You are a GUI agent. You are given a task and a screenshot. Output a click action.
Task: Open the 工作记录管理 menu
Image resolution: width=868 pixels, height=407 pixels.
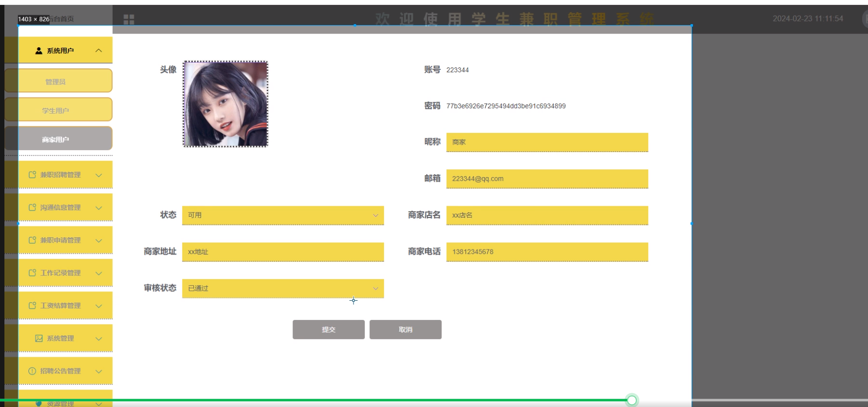59,273
